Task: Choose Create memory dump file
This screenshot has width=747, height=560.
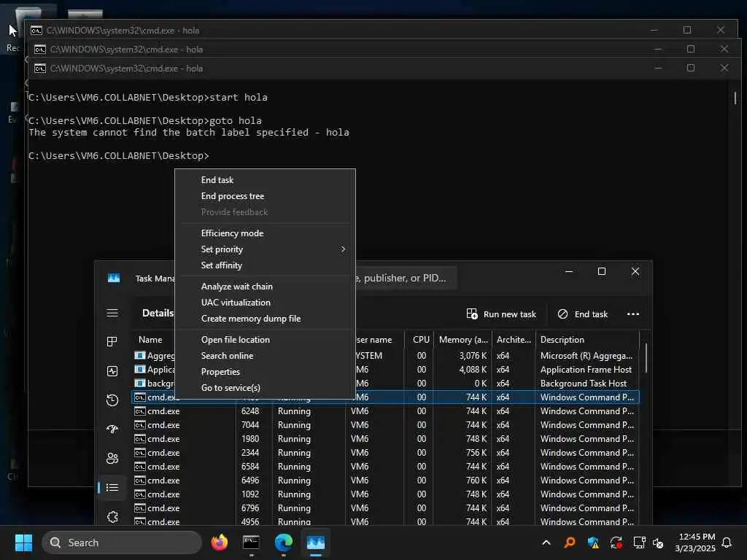Action: pyautogui.click(x=251, y=319)
